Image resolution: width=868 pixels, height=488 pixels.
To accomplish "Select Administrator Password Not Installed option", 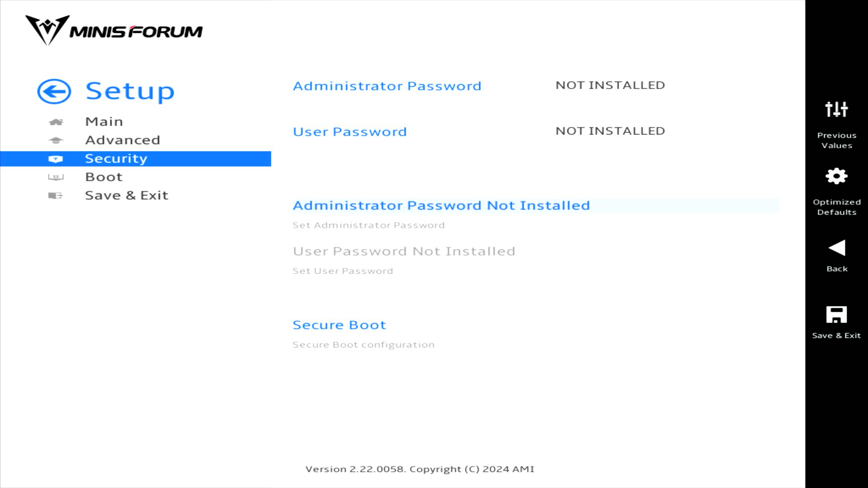I will [441, 206].
